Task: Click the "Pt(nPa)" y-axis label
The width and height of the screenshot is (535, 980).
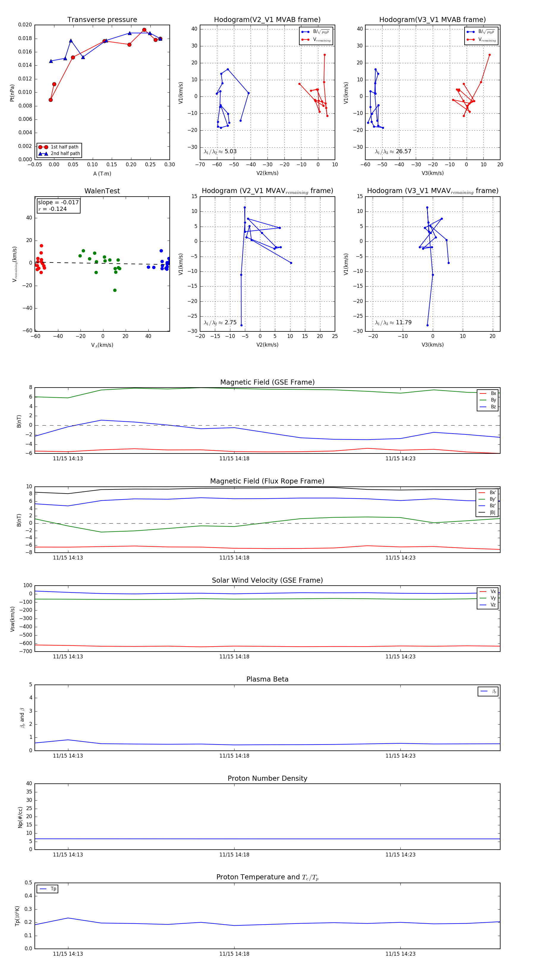Action: (x=12, y=93)
